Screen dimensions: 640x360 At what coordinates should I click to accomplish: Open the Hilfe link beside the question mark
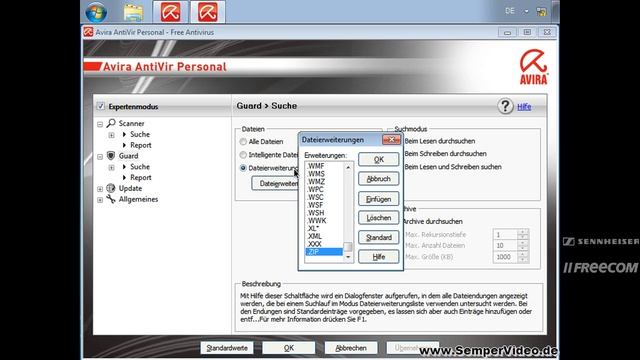click(524, 107)
